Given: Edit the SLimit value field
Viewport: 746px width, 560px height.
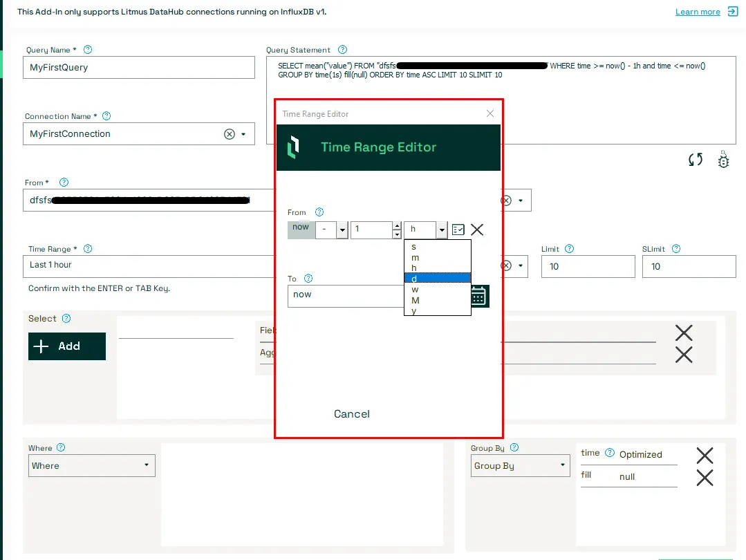Looking at the screenshot, I should (x=689, y=266).
